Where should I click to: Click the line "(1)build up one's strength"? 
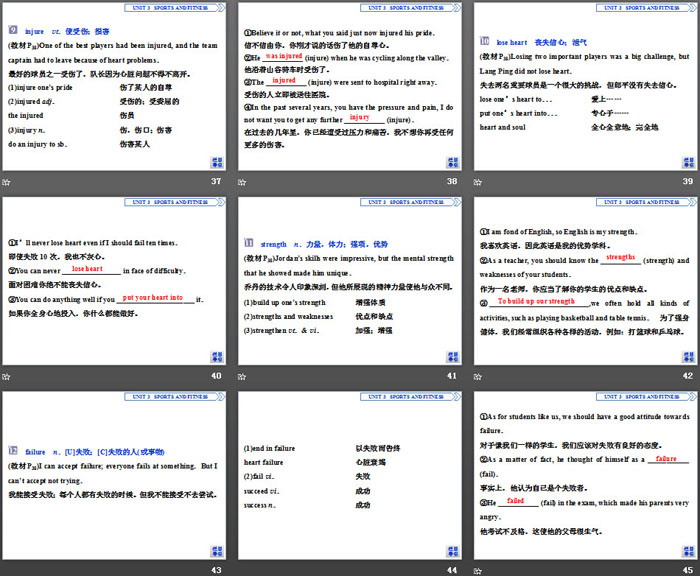point(285,303)
